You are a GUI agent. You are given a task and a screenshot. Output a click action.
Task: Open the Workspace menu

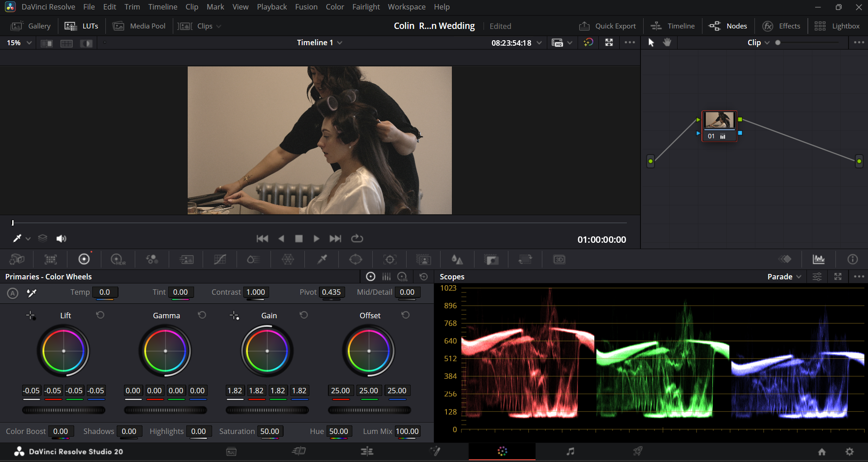click(407, 7)
